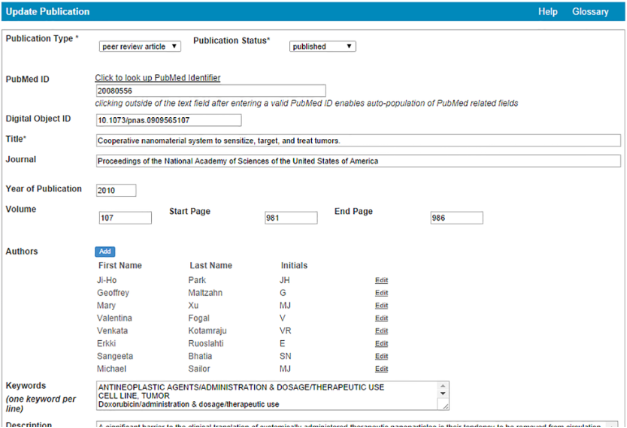Open the Help page
Viewport: 627px width, 428px height.
click(x=548, y=12)
